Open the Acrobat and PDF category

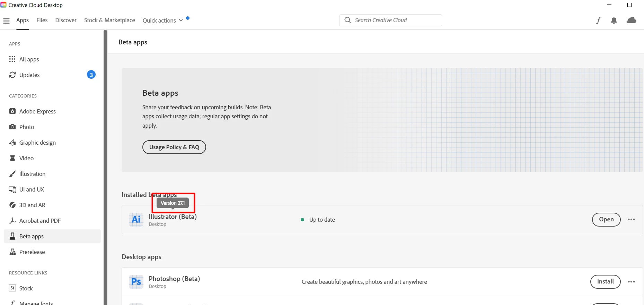(x=52, y=221)
